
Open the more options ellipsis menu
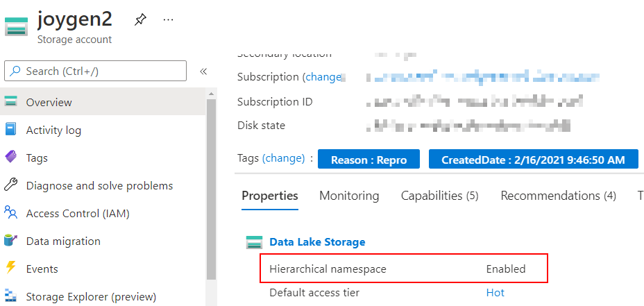(168, 19)
